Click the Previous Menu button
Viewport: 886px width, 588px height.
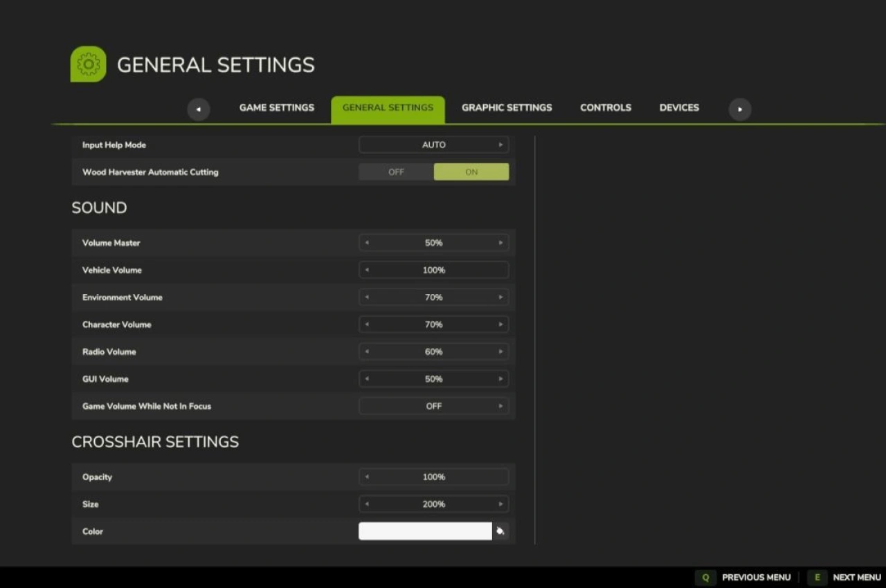pyautogui.click(x=746, y=578)
